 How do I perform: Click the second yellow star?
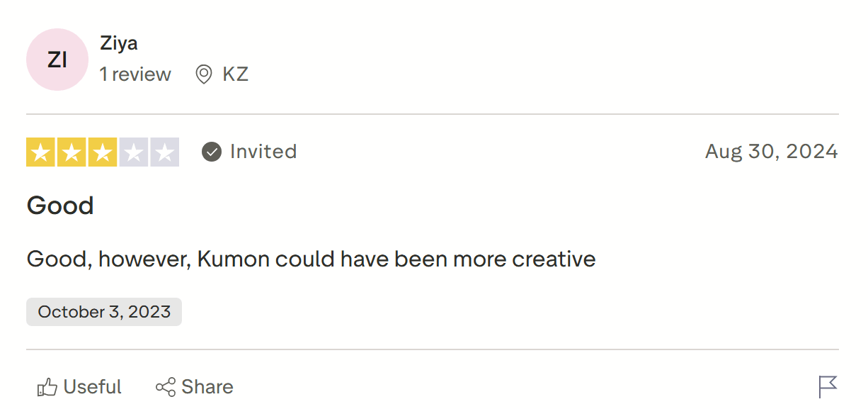click(x=72, y=152)
